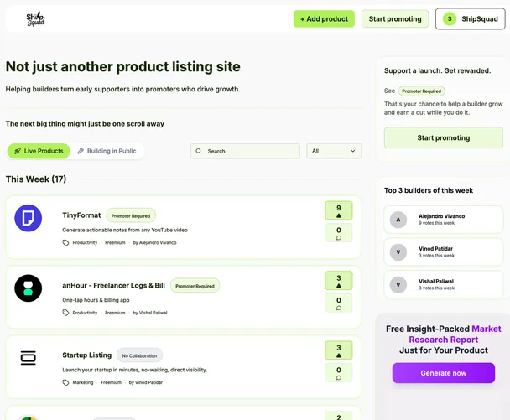
Task: Click the + Add product button
Action: tap(324, 18)
